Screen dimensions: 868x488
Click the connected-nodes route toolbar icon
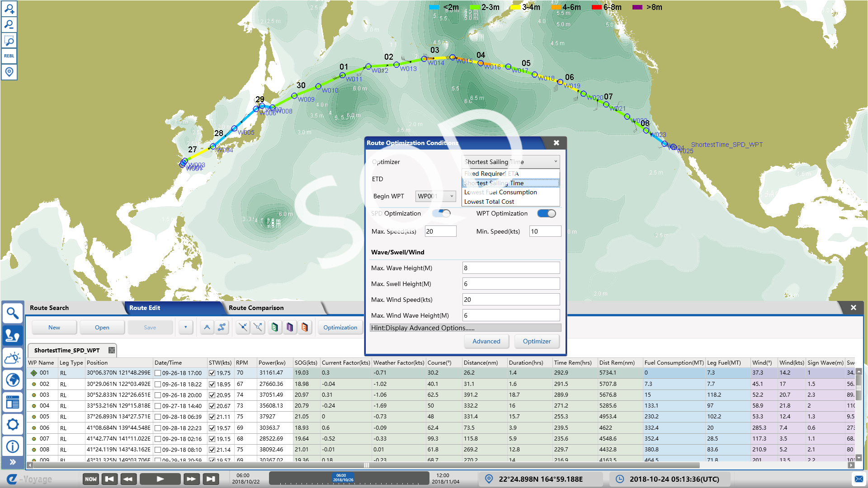(x=222, y=327)
